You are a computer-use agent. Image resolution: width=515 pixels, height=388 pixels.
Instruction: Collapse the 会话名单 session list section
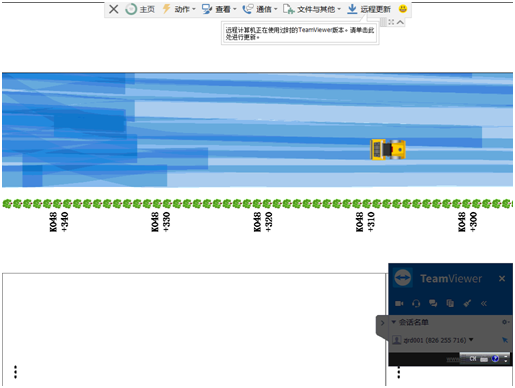(x=410, y=322)
